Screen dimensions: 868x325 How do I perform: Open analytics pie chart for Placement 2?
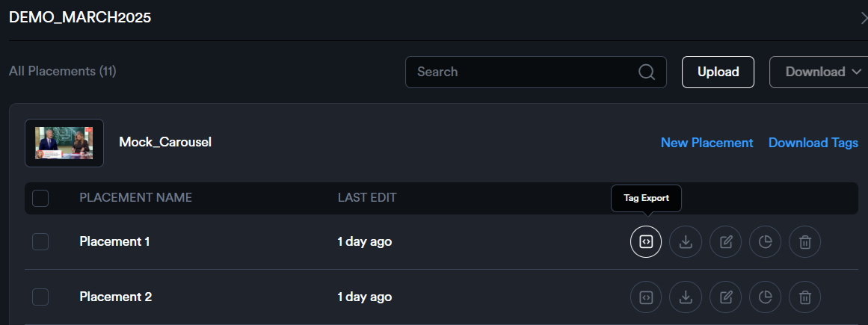click(765, 297)
